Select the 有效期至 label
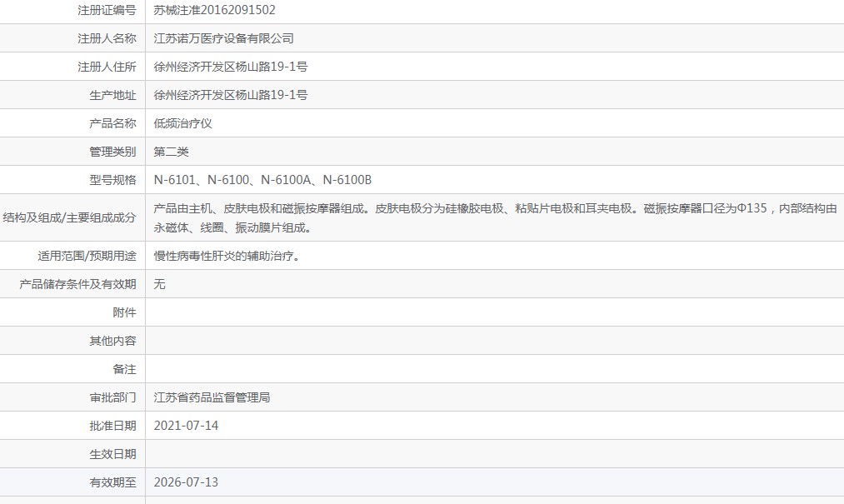Viewport: 844px width, 504px height. 112,482
